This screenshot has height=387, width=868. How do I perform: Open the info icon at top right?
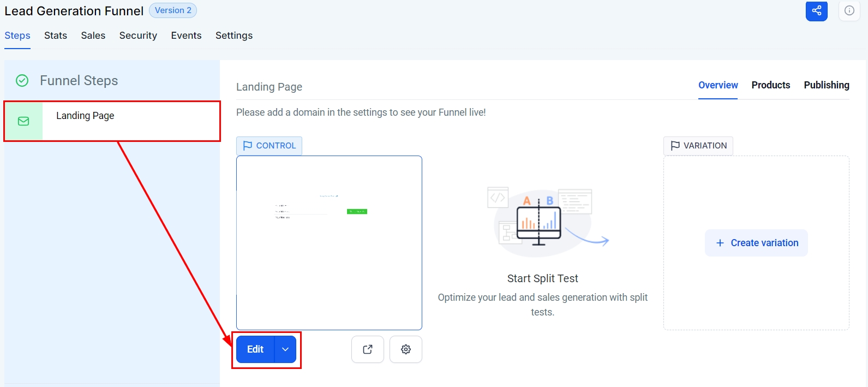(849, 10)
